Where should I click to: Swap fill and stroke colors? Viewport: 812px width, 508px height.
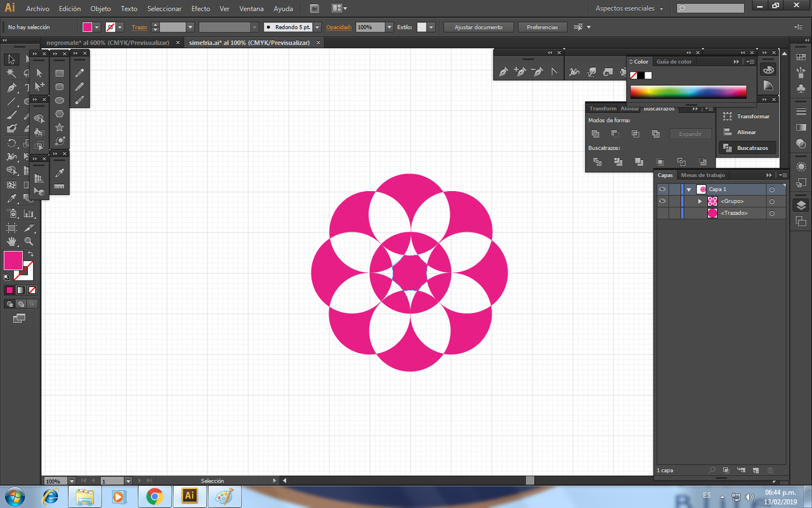click(x=30, y=254)
